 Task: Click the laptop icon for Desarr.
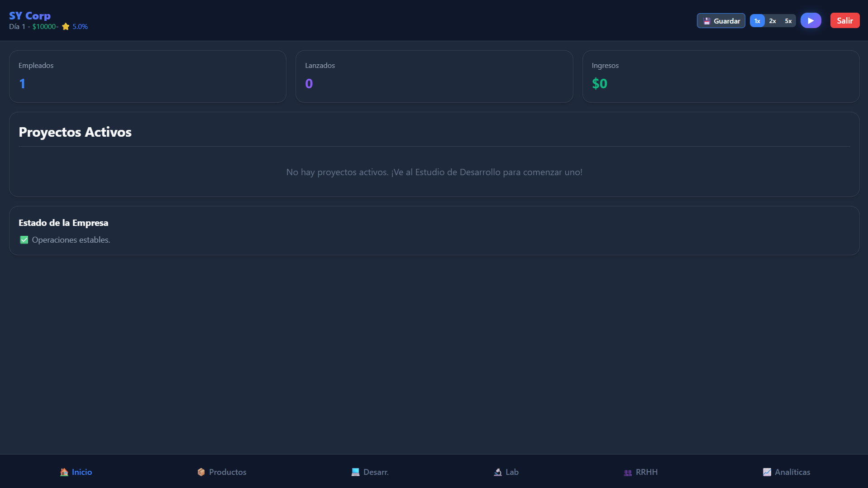[x=356, y=472]
